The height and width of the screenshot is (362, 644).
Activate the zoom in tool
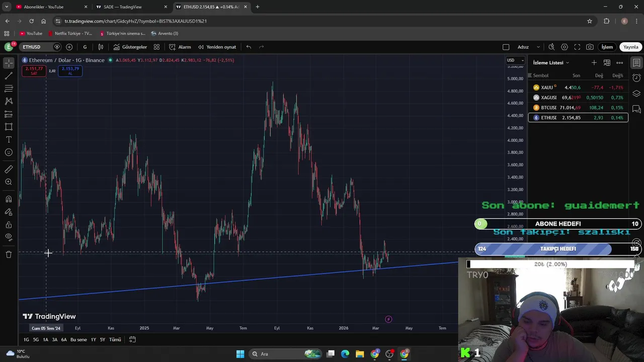pos(9,182)
